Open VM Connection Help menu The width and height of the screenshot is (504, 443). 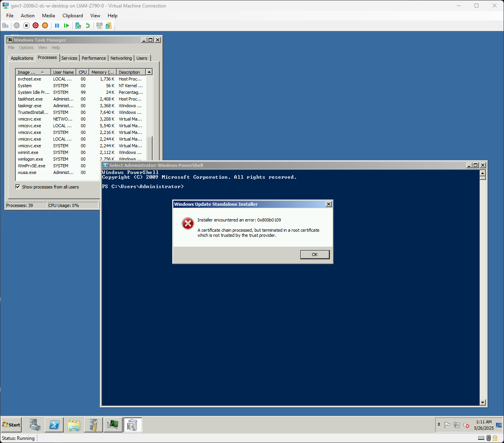click(x=112, y=16)
